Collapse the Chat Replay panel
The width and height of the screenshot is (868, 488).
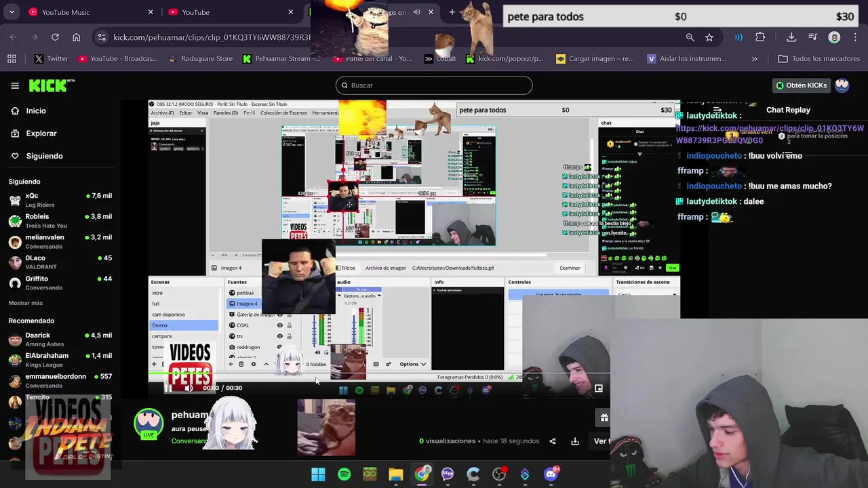[x=717, y=110]
